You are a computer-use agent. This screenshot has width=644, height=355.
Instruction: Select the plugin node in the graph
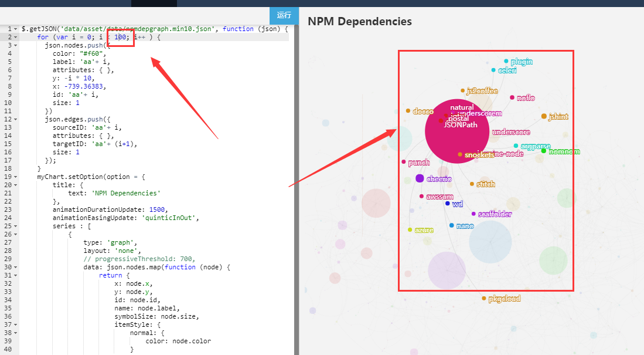click(x=506, y=61)
